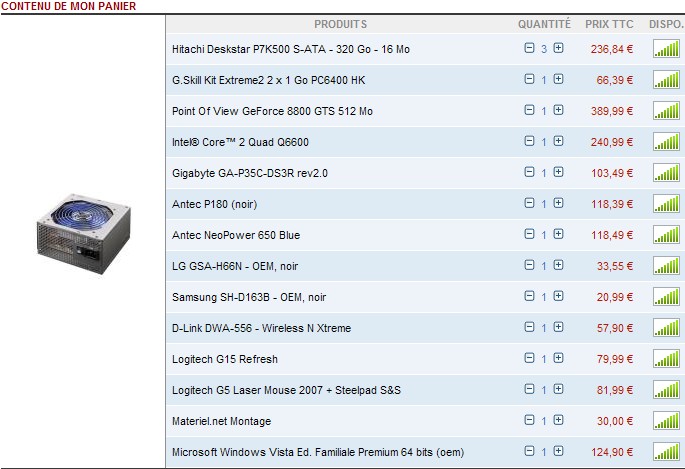Increase quantity of G.Skill Kit Extreme2
Viewport: 685px width, 469px height.
(x=558, y=79)
